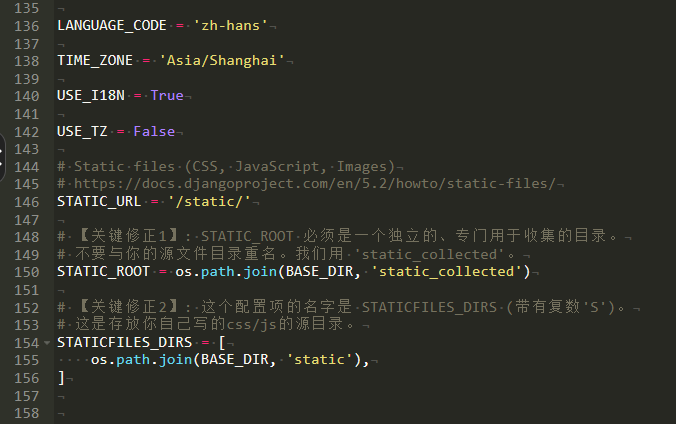Screen dimensions: 676x424
Task: Click the LANGUAGE_CODE variable name
Action: tap(111, 24)
